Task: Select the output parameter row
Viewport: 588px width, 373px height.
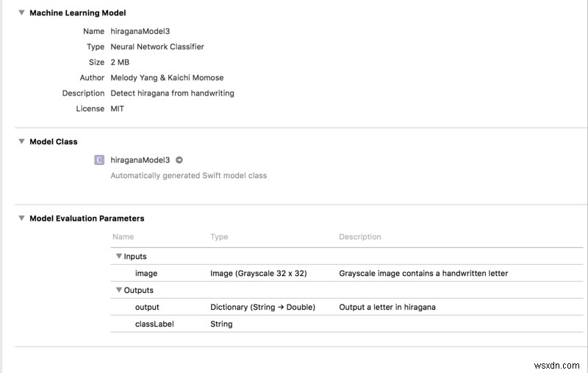Action: (147, 308)
